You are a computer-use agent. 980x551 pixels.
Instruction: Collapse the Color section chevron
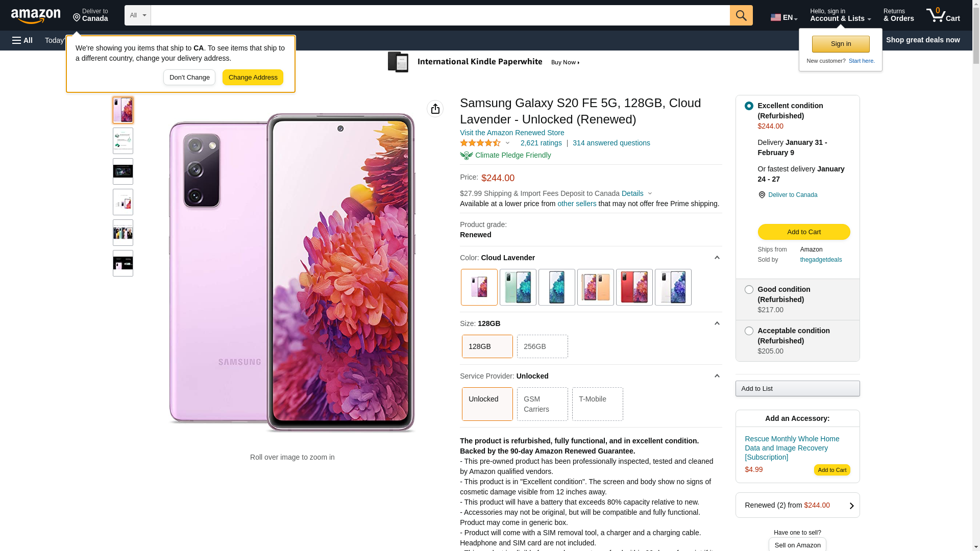tap(717, 258)
